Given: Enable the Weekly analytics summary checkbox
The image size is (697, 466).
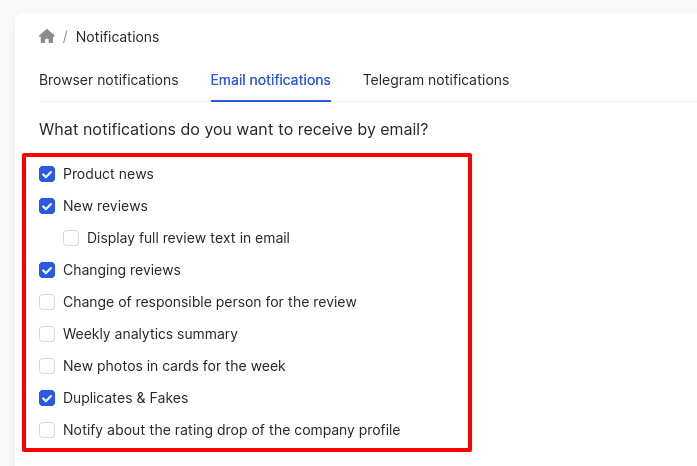Looking at the screenshot, I should [47, 334].
